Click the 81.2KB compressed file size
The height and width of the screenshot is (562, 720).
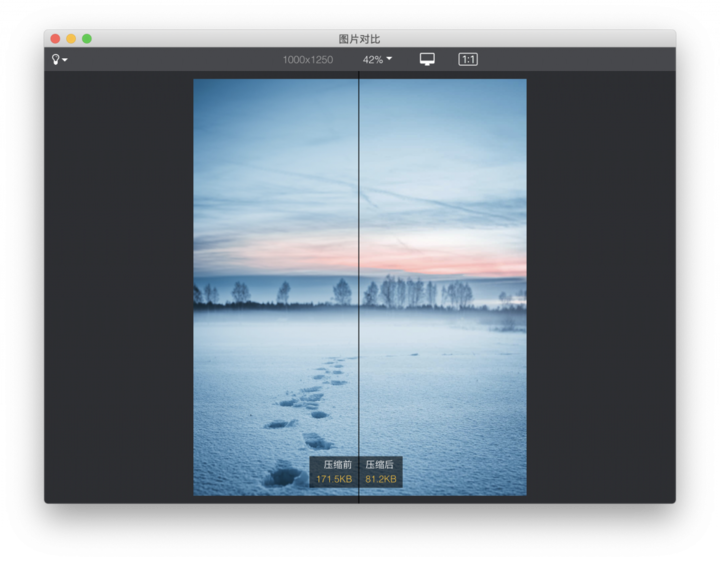381,479
